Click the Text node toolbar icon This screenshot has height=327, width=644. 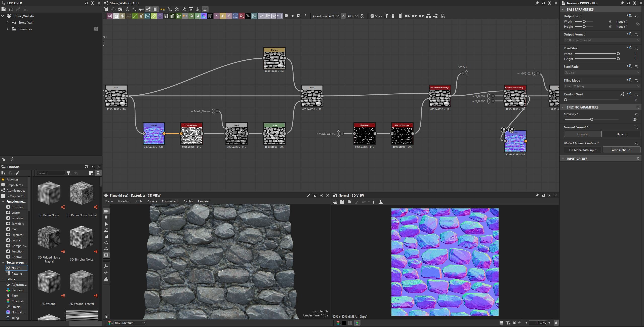pyautogui.click(x=229, y=16)
